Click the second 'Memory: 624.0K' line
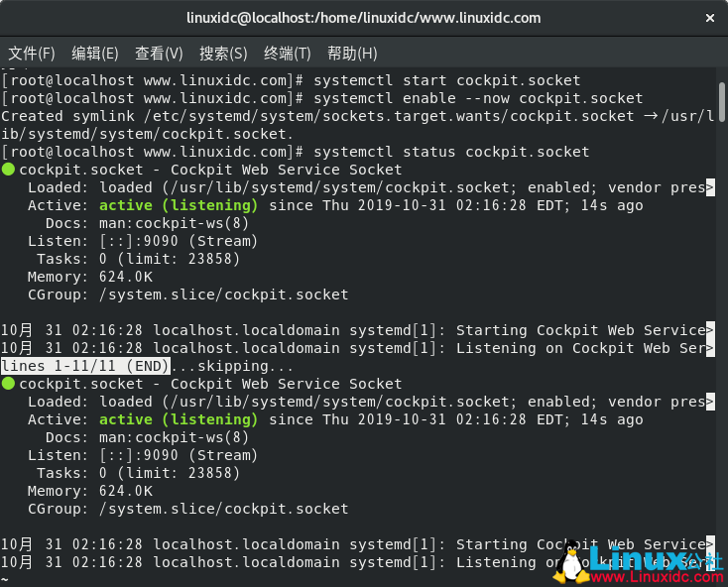728x587 pixels. 90,491
